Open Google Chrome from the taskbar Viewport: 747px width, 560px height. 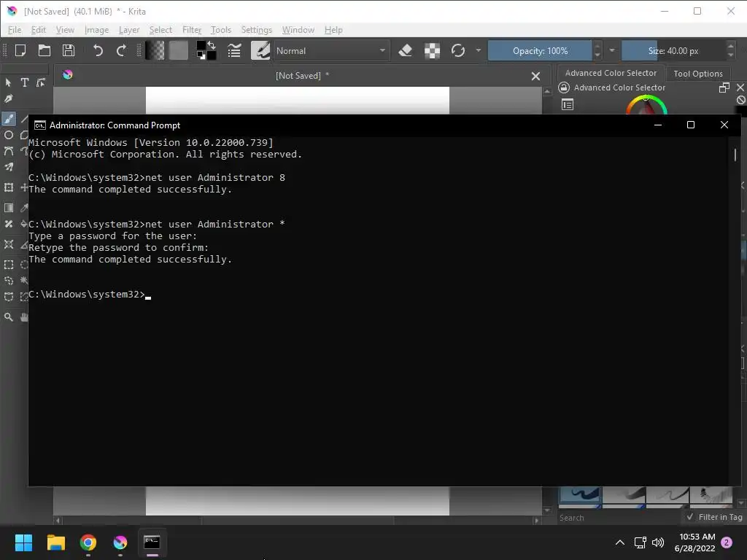tap(88, 542)
